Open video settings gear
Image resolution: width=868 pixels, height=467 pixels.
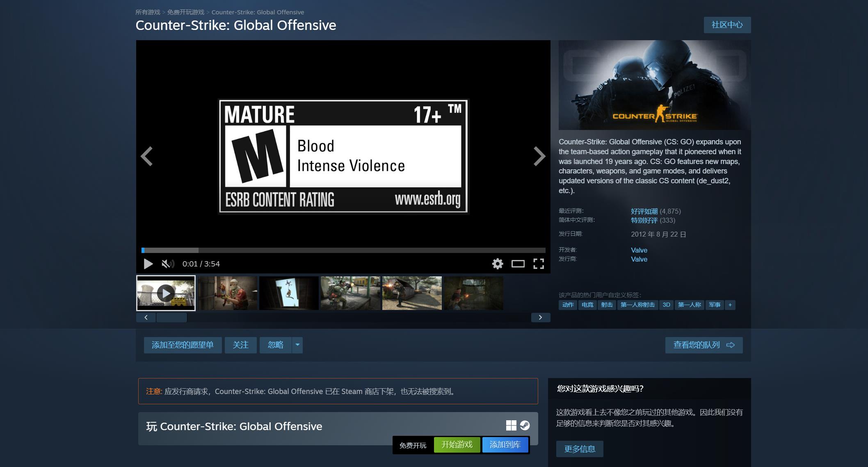(497, 264)
